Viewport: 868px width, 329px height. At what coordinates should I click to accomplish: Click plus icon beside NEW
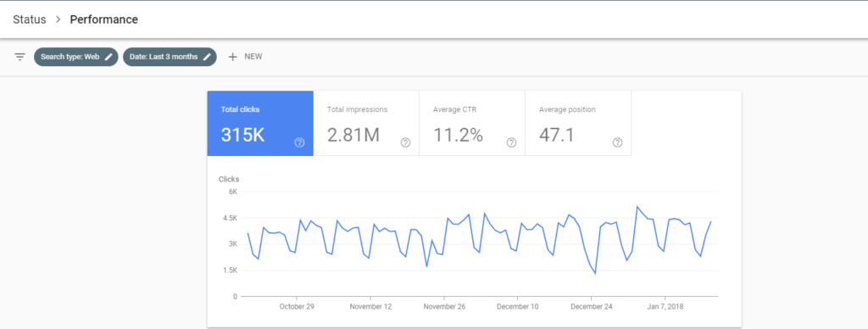click(232, 57)
